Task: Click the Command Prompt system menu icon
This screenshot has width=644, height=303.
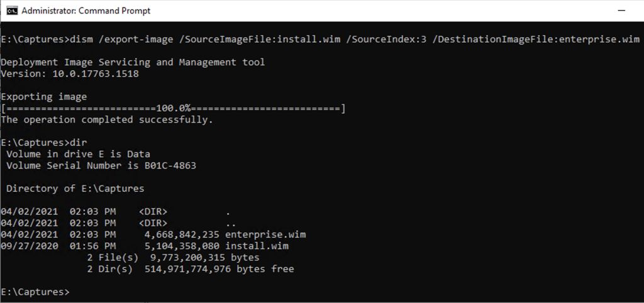Action: click(x=13, y=11)
